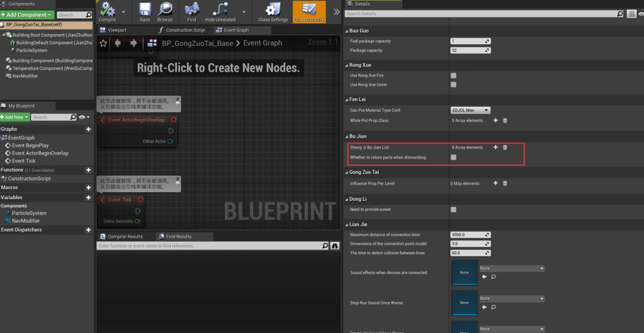Open connected sound effects asset dropdown
644x333 pixels.
coord(512,268)
